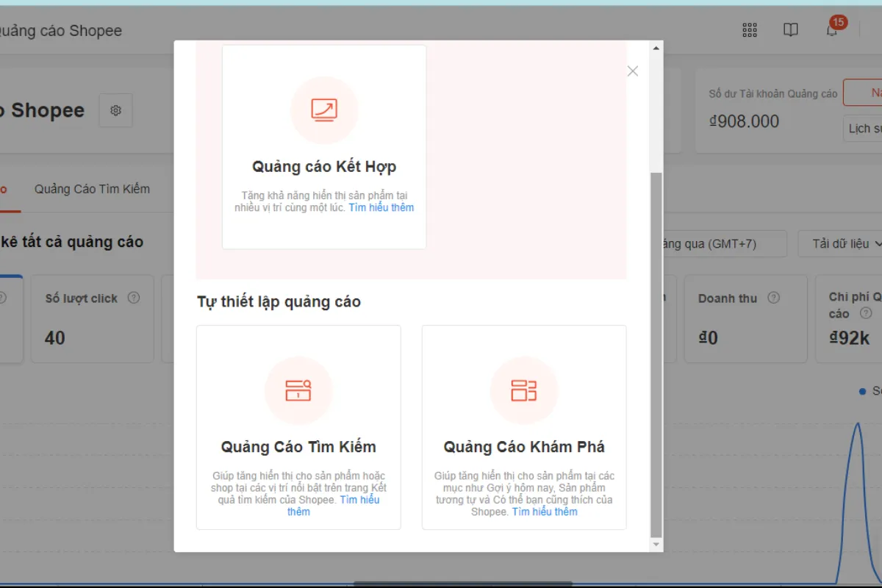The width and height of the screenshot is (882, 588).
Task: Click the value 40 under Số lượt click
Action: coord(55,338)
